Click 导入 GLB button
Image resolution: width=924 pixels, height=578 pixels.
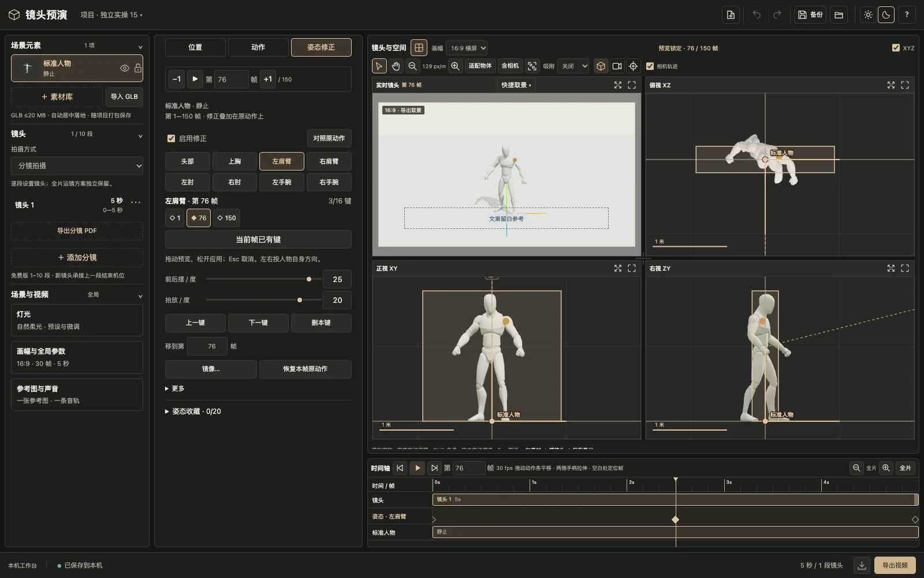124,97
